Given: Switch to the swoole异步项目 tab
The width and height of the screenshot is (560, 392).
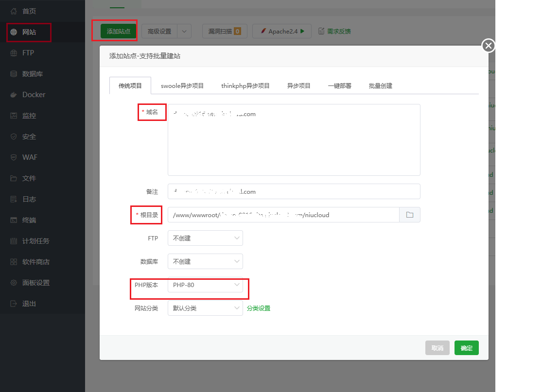Looking at the screenshot, I should [x=182, y=85].
